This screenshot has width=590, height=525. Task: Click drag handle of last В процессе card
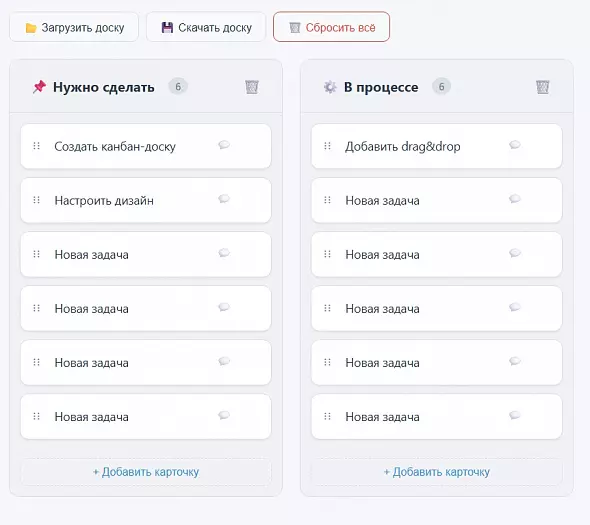coord(327,416)
